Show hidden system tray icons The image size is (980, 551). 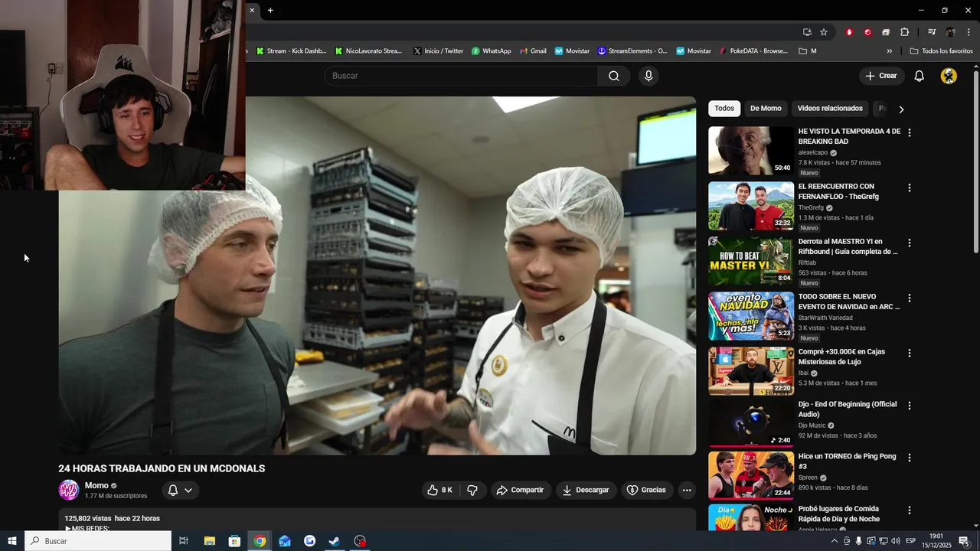pos(834,541)
